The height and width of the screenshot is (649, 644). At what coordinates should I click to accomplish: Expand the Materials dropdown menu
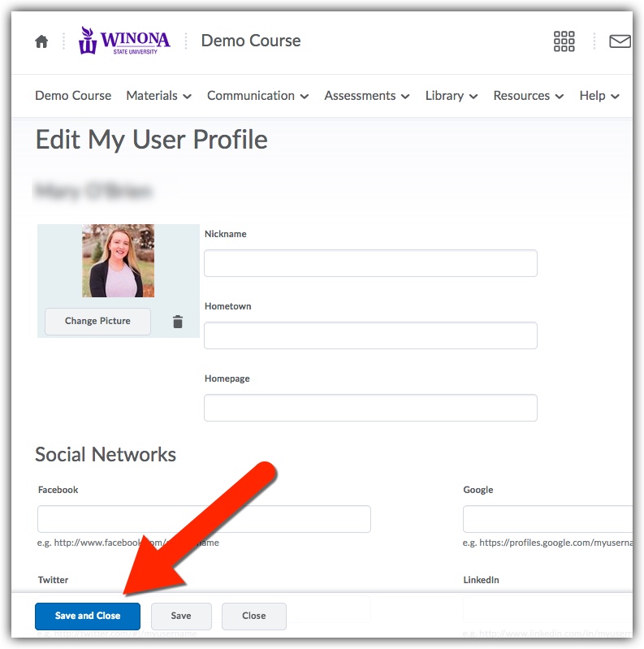pyautogui.click(x=158, y=96)
